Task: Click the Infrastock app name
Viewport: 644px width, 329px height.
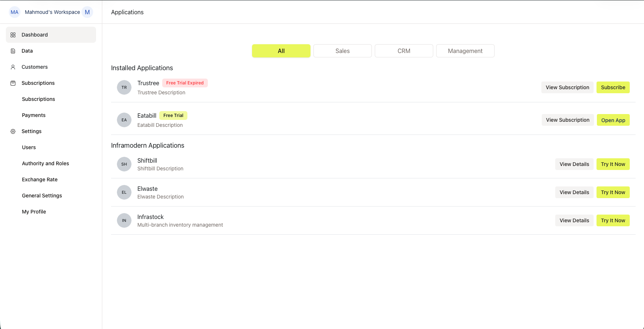Action: 150,217
